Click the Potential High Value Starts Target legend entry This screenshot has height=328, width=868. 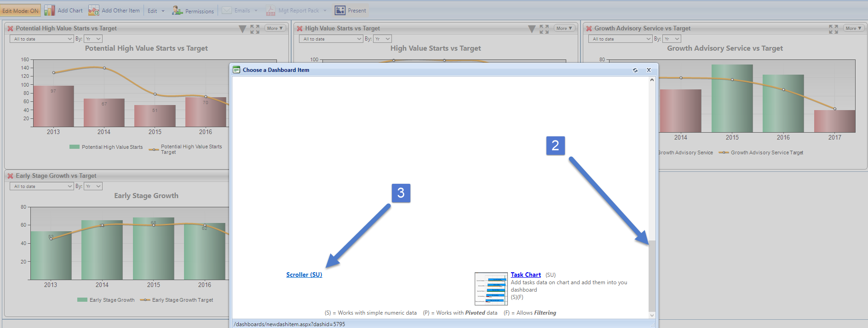point(186,149)
